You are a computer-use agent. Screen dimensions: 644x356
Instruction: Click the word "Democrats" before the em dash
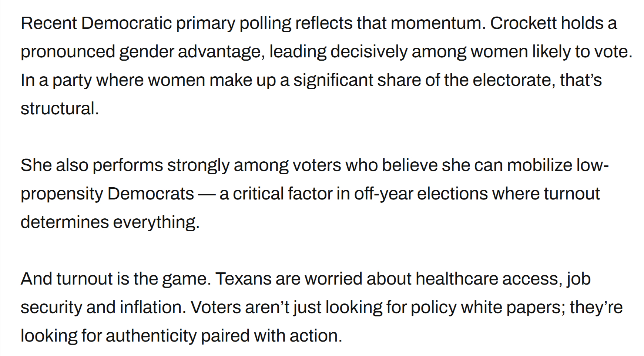click(151, 194)
